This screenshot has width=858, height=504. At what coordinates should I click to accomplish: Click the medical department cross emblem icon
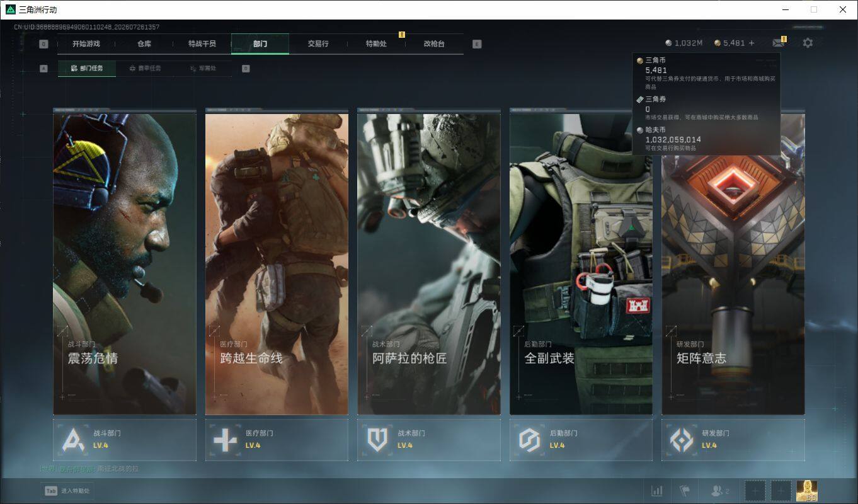click(225, 440)
